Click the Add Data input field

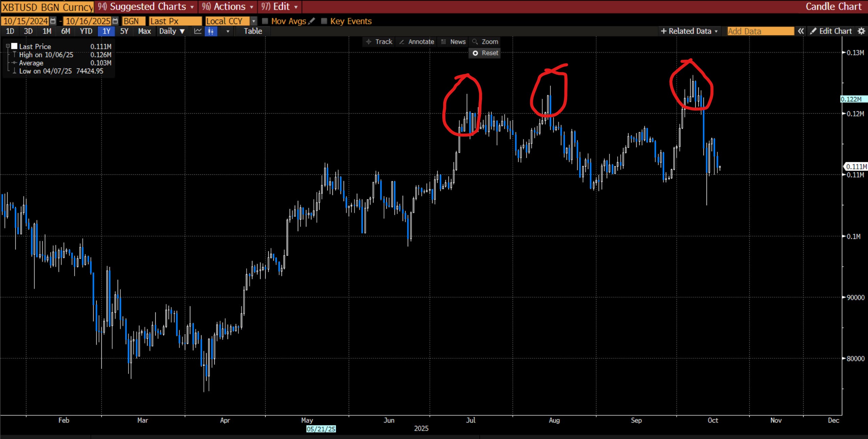pos(760,31)
